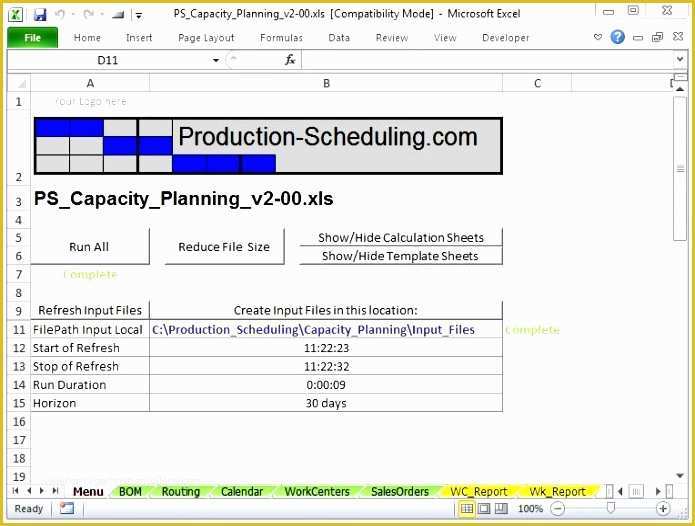Viewport: 695px width, 526px height.
Task: Click the zoom in plus button
Action: 663,509
